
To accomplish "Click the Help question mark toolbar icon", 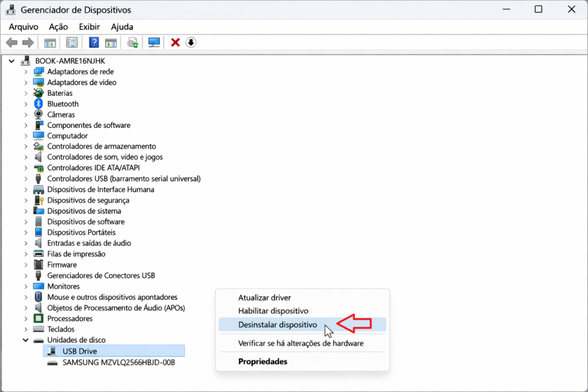I will point(94,42).
